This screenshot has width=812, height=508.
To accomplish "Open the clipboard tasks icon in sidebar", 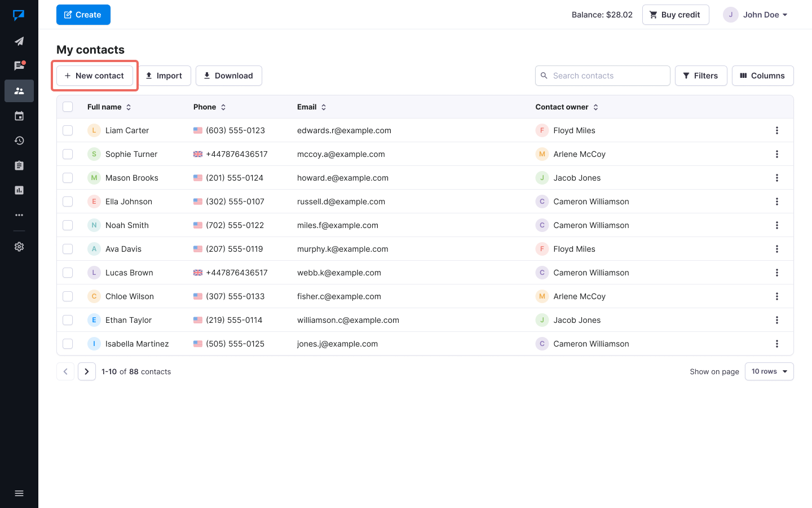I will pyautogui.click(x=19, y=165).
